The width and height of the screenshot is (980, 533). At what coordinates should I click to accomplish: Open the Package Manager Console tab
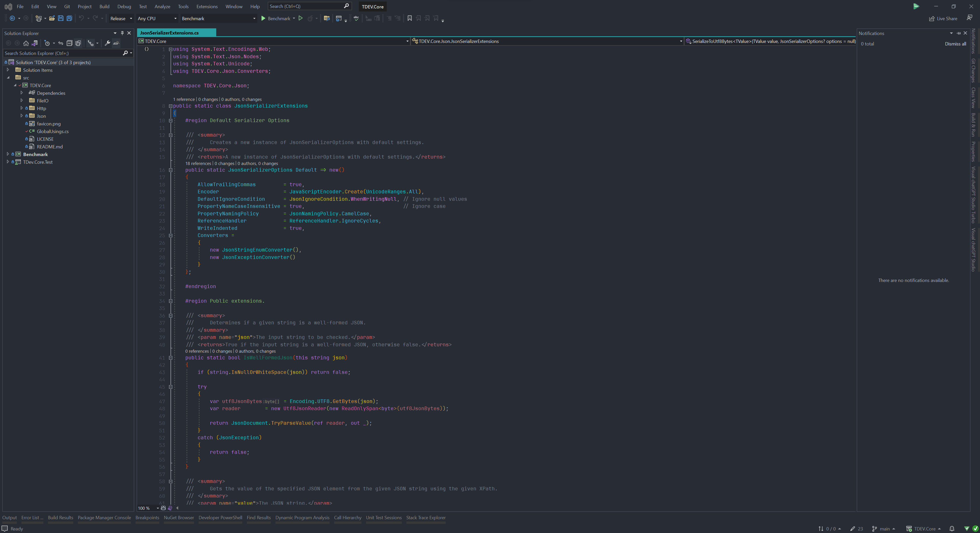click(104, 518)
